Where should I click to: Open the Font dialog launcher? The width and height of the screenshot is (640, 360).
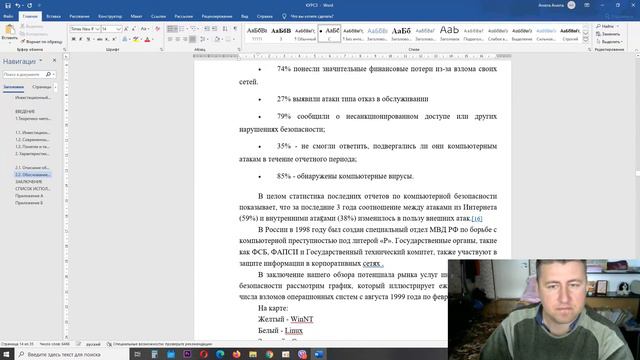pos(162,49)
